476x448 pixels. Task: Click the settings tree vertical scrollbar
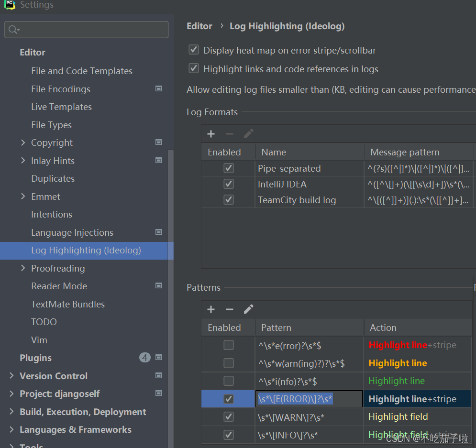[171, 299]
